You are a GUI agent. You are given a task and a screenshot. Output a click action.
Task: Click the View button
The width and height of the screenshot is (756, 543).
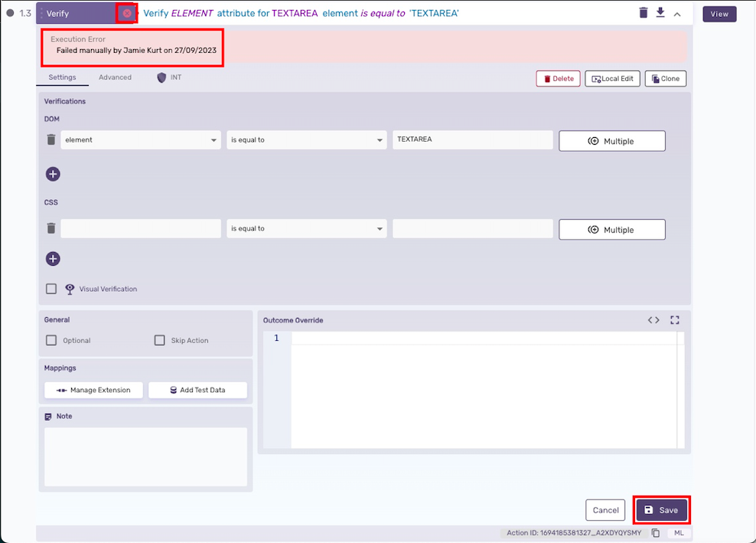coord(719,14)
